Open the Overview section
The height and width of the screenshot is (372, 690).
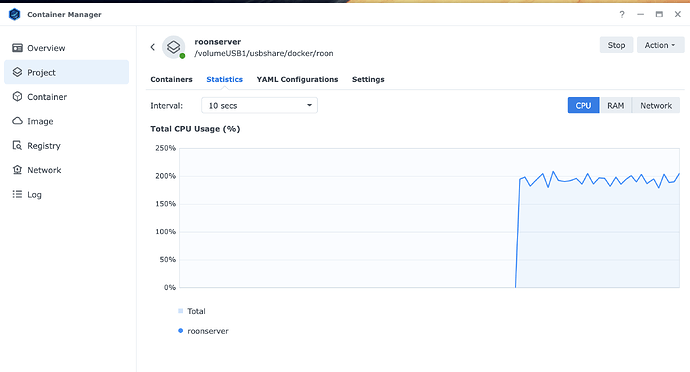coord(66,48)
